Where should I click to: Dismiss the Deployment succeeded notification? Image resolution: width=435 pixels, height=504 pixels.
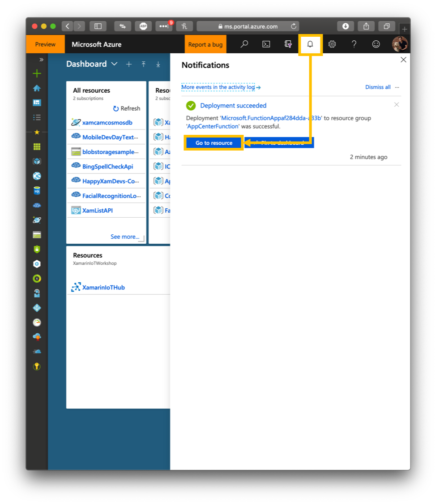point(397,105)
